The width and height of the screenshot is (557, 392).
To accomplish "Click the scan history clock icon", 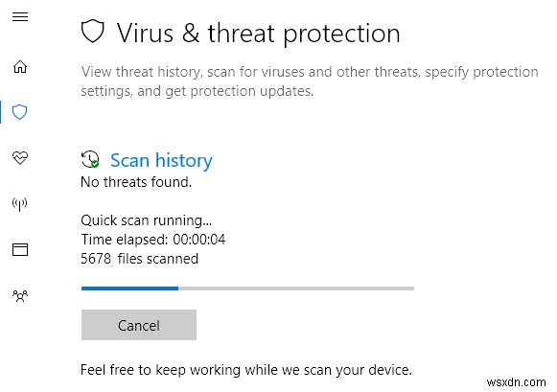I will [90, 159].
